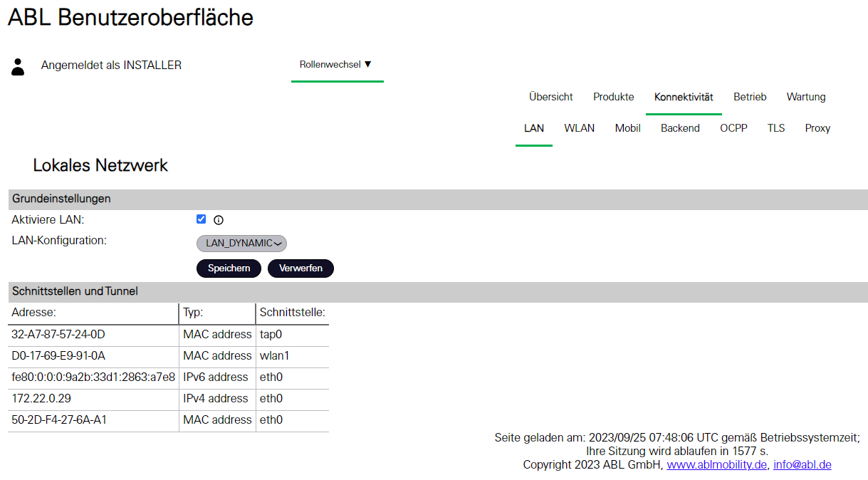This screenshot has height=480, width=868.
Task: Click the wlan1 interface cell
Action: [292, 355]
